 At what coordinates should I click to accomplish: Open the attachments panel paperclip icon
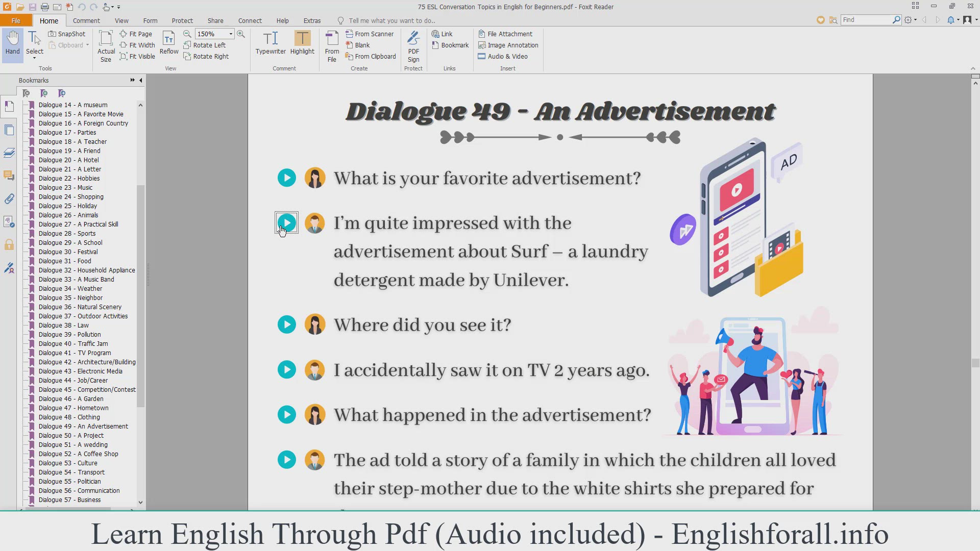[x=9, y=199]
